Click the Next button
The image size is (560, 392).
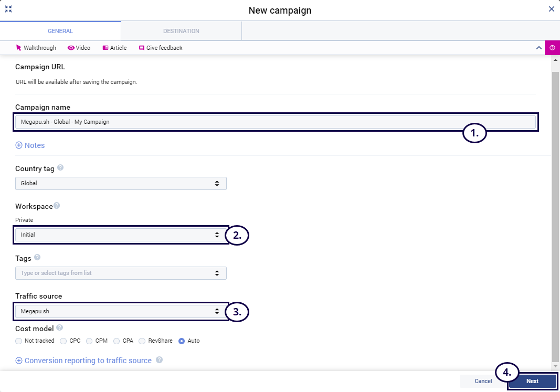tap(532, 381)
